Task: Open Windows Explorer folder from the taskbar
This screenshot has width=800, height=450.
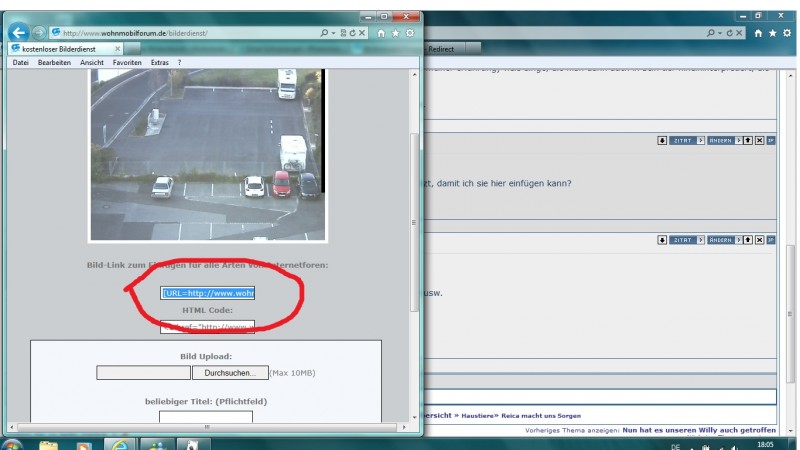Action: tap(50, 443)
